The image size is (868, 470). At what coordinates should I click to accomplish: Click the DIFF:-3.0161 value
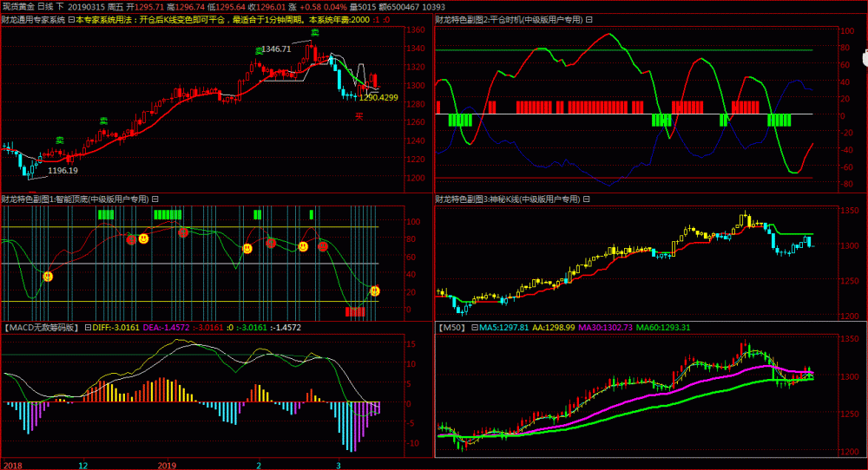[x=115, y=327]
